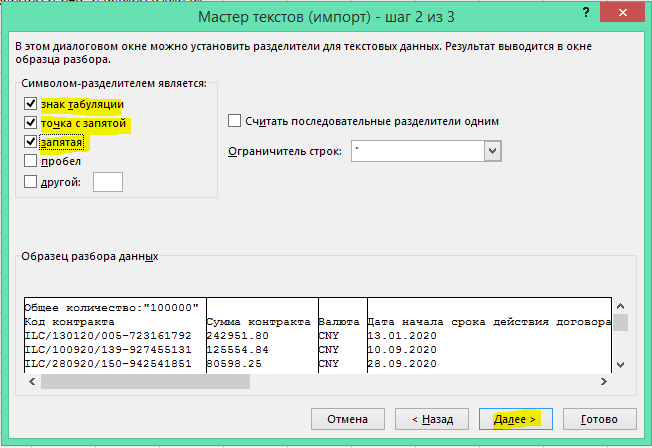This screenshot has height=448, width=652.
Task: Open the 'Ограничитель строк' dropdown arrow
Action: 491,150
